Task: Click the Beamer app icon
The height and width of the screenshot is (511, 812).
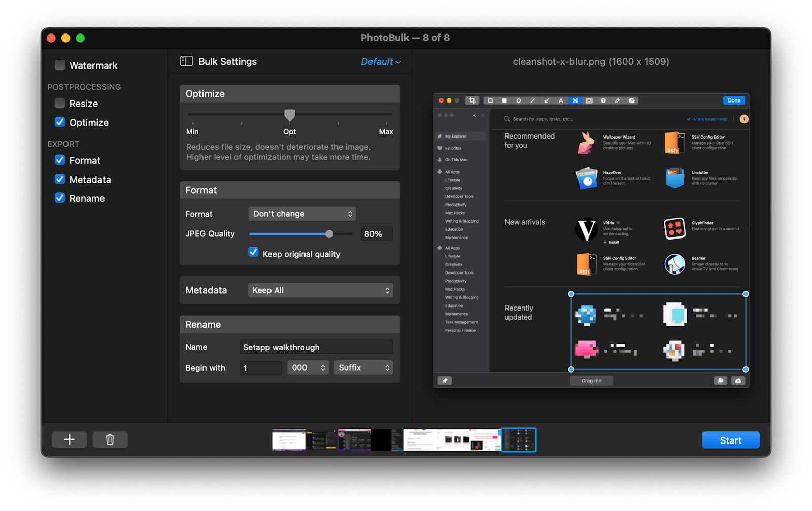Action: (674, 264)
